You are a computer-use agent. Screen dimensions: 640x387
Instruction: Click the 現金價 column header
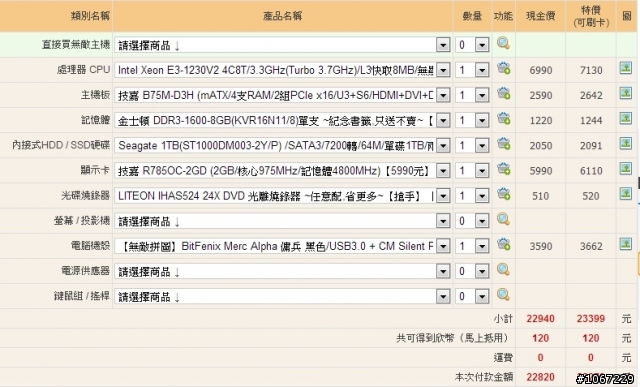[x=540, y=16]
